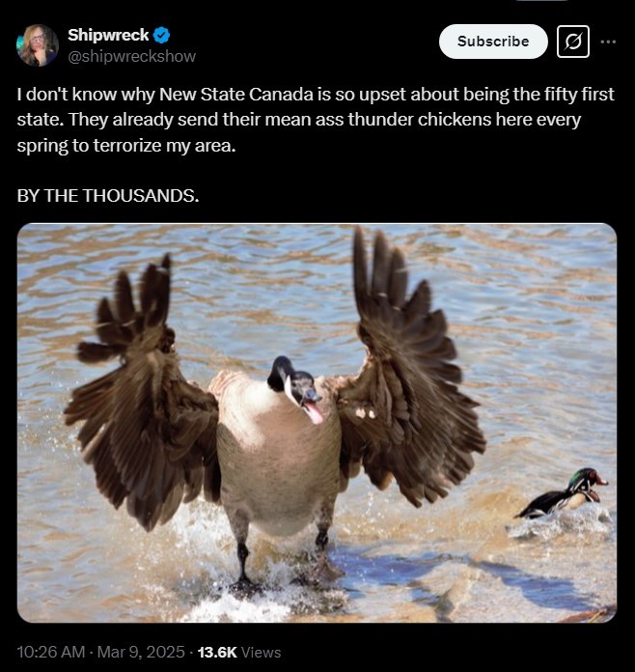
Task: Click the Mar 9, 2025 date
Action: pyautogui.click(x=141, y=652)
